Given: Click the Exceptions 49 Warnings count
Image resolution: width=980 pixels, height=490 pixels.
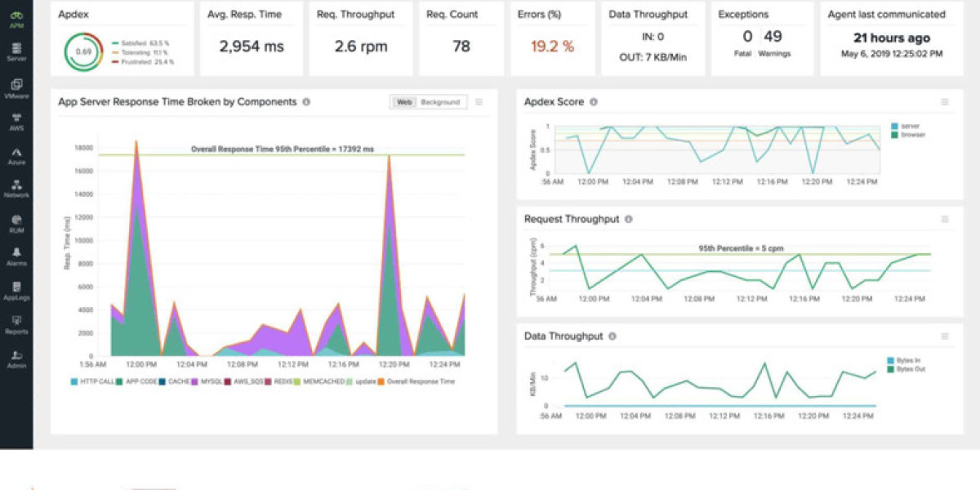Looking at the screenshot, I should click(772, 37).
